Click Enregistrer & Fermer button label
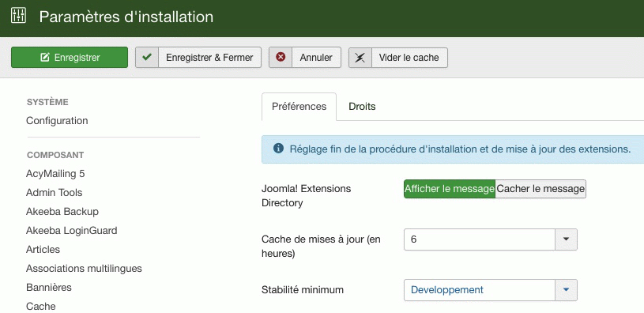The height and width of the screenshot is (313, 644). (x=209, y=58)
